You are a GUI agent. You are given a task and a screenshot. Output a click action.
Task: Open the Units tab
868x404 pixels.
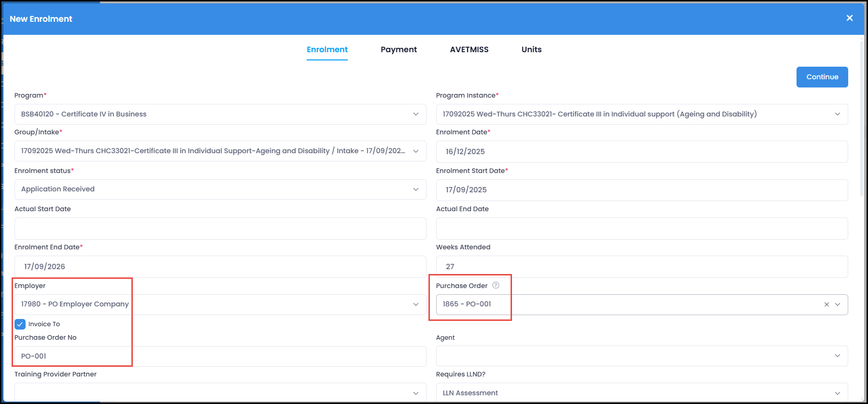coord(531,50)
